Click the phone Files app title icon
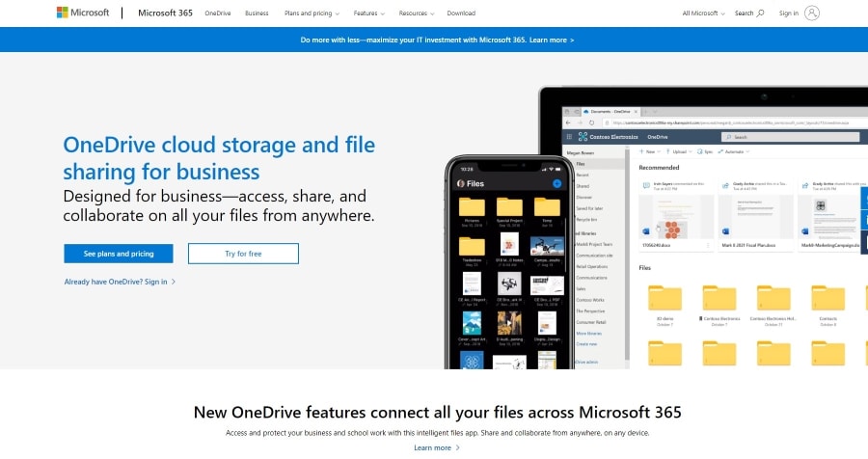 coord(461,183)
